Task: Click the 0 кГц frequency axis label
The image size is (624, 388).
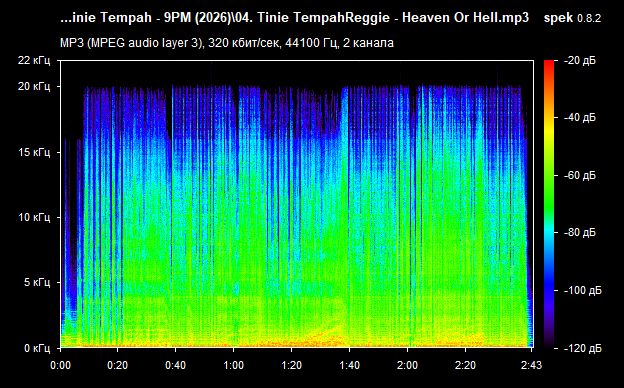Action: pos(37,349)
